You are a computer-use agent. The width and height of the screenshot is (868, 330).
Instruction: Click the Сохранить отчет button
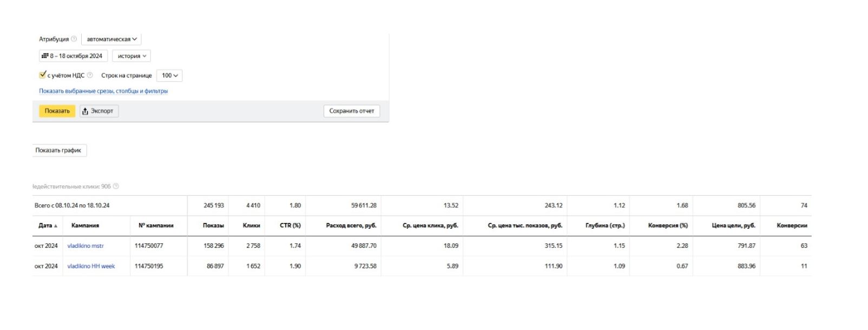coord(352,111)
